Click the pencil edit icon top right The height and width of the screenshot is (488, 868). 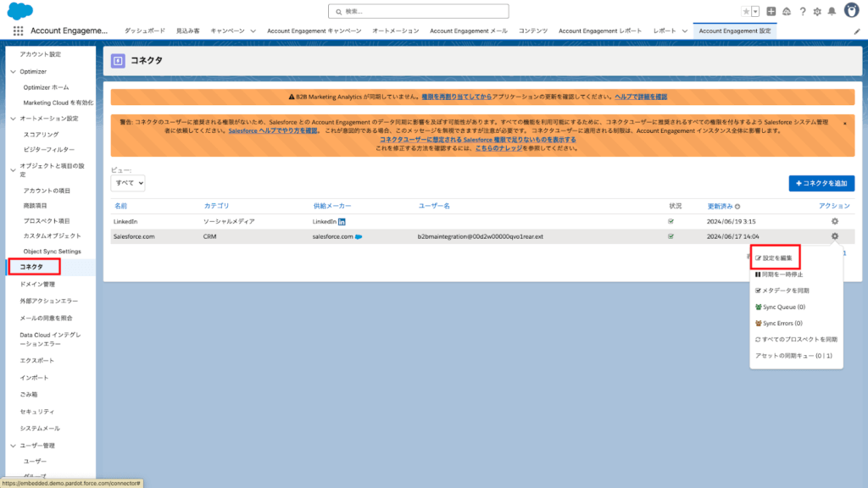[857, 30]
